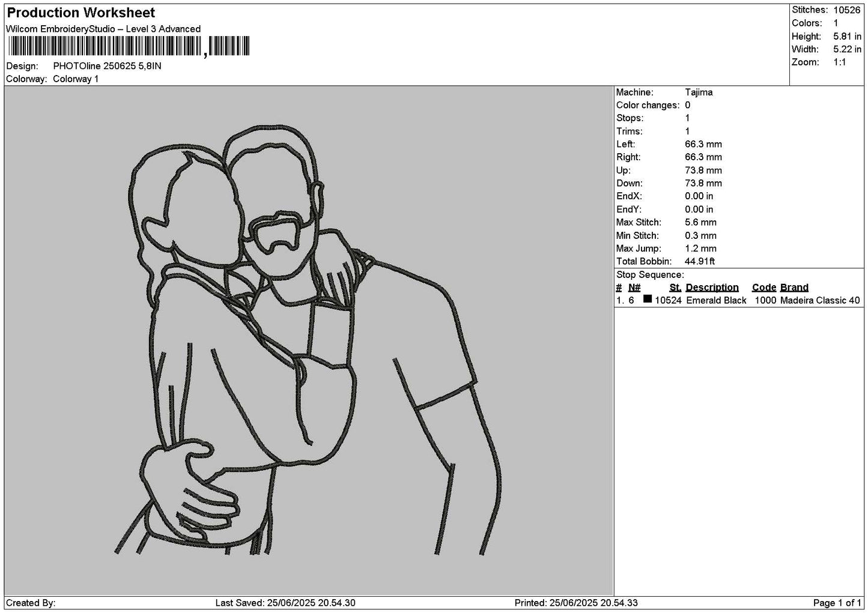The width and height of the screenshot is (868, 613).
Task: Select the Right row's "66.3 mm" value
Action: coord(703,157)
